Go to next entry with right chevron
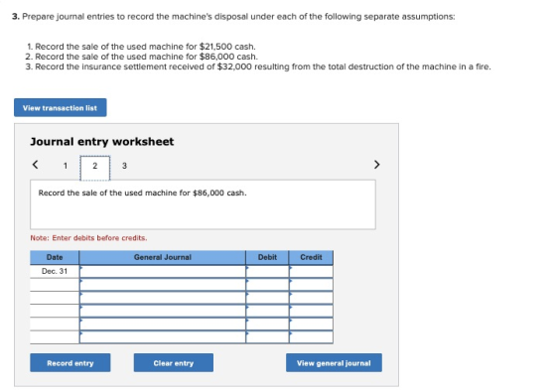Viewport: 556px width, 392px height. click(x=376, y=165)
